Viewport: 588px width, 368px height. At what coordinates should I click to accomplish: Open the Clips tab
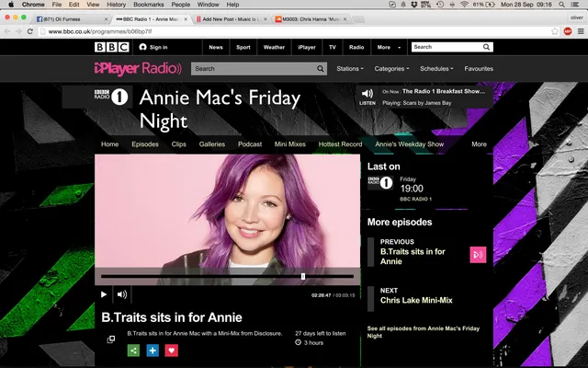[178, 144]
